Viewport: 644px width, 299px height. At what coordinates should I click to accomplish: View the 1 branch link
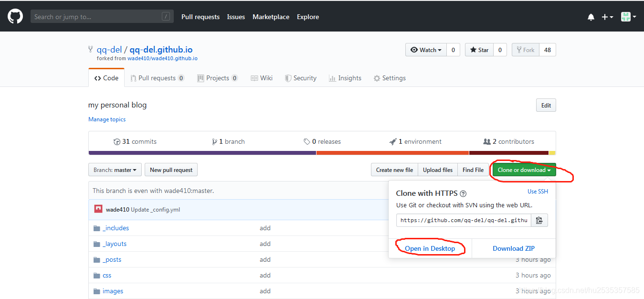click(x=228, y=141)
